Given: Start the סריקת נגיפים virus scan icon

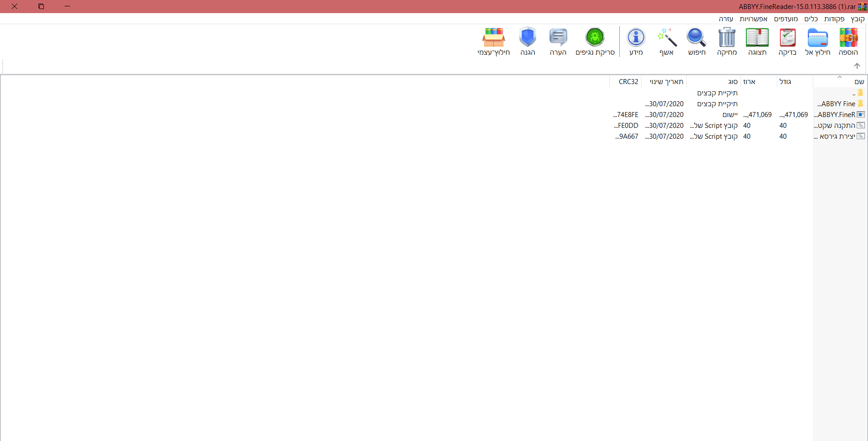Looking at the screenshot, I should coord(595,42).
